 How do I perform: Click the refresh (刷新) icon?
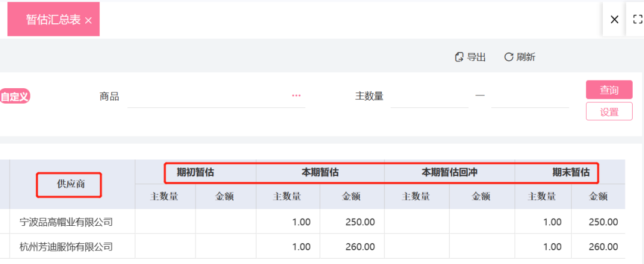[x=509, y=57]
